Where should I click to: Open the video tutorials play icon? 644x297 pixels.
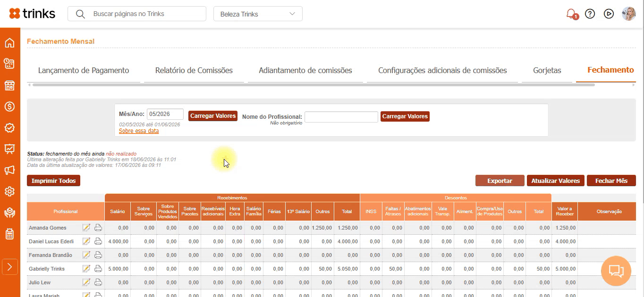609,14
